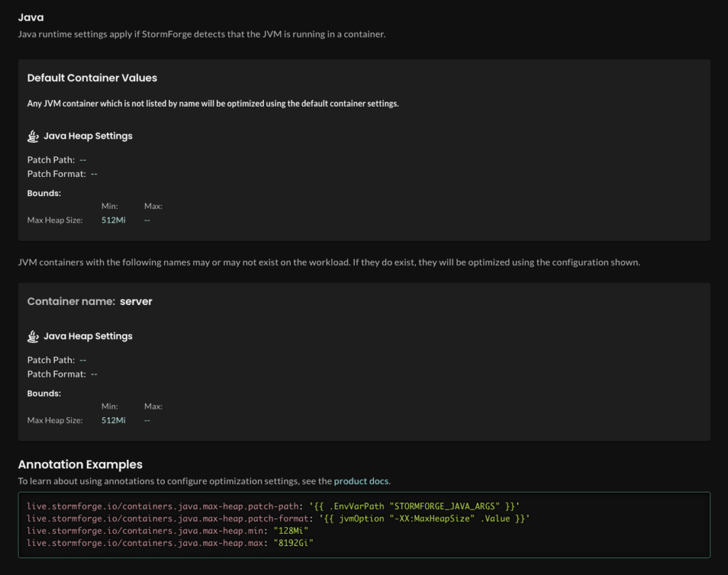Viewport: 728px width, 575px height.
Task: Select Annotation Examples heading
Action: tap(80, 464)
